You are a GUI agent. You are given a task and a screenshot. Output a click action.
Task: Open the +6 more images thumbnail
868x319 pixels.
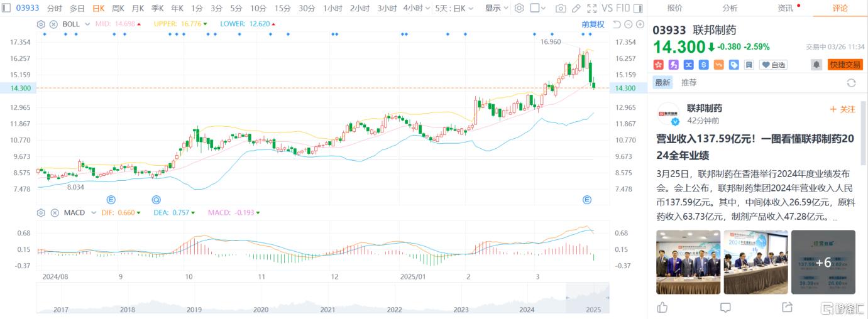tap(823, 262)
